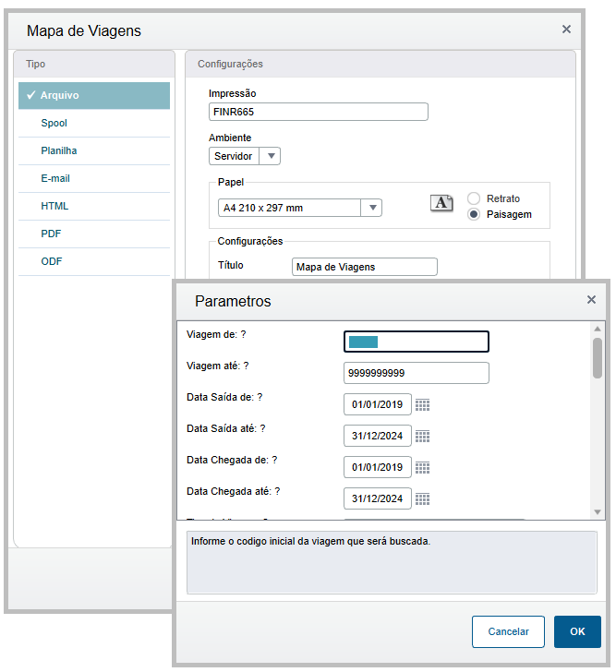Select Arquivo output type
This screenshot has width=616, height=672.
(94, 95)
